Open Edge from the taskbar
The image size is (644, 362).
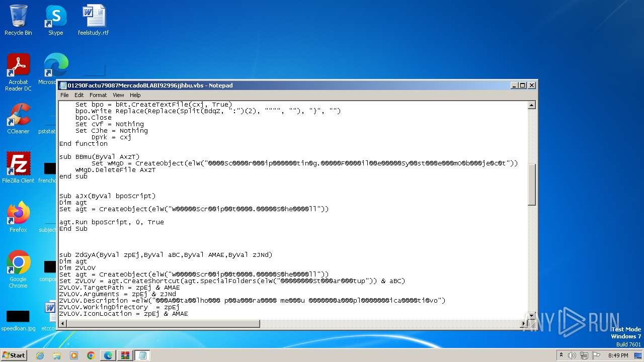click(108, 355)
